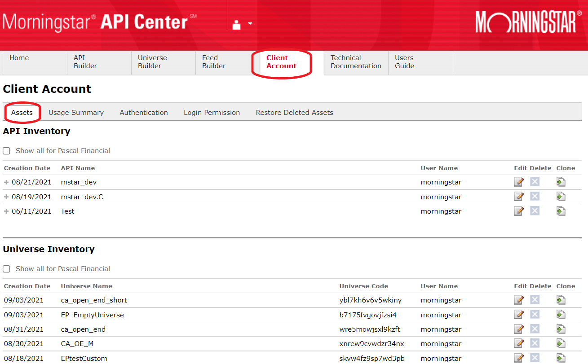The width and height of the screenshot is (588, 364).
Task: Clone the ca_open_end_short universe
Action: click(x=561, y=300)
